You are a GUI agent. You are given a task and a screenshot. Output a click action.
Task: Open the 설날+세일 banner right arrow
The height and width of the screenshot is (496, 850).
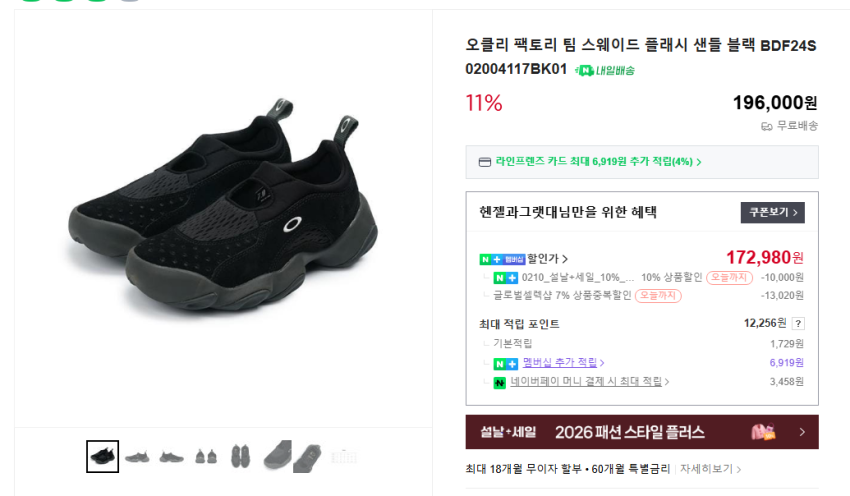click(x=802, y=432)
